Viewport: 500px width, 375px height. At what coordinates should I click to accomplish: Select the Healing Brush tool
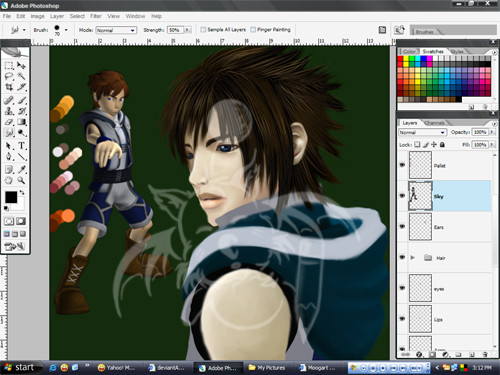(x=9, y=100)
